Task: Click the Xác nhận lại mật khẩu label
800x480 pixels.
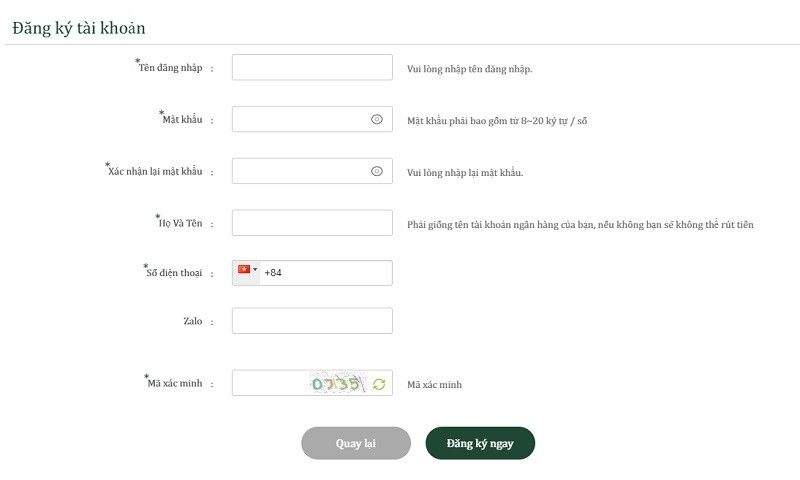Action: pyautogui.click(x=155, y=171)
